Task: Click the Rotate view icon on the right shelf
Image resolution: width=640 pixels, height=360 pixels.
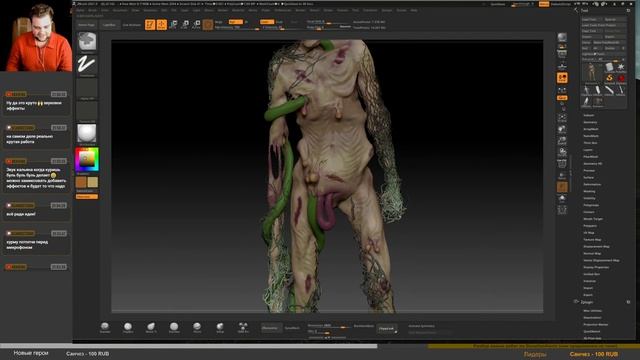Action: click(562, 152)
